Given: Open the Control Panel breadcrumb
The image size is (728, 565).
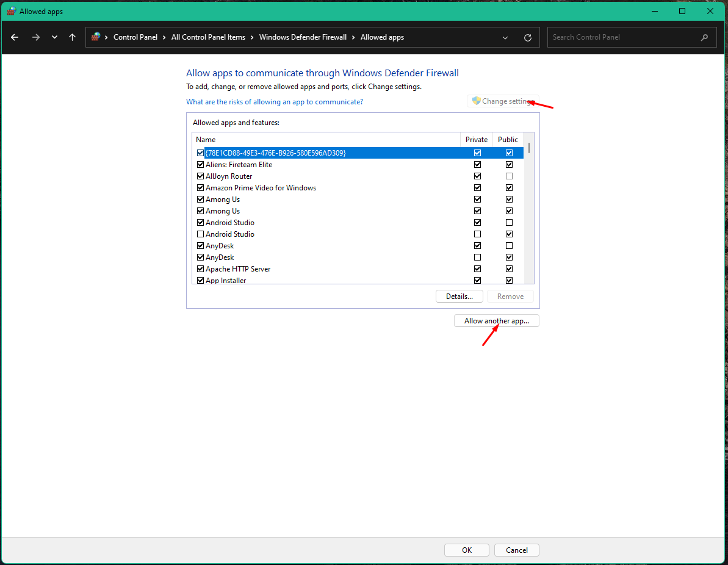Looking at the screenshot, I should [x=135, y=37].
